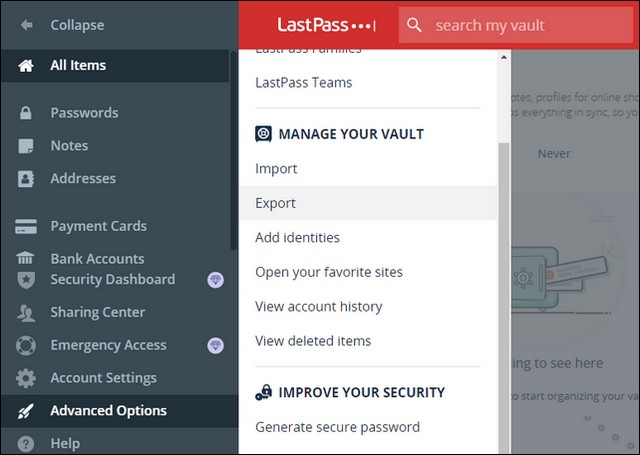Click the Advanced Options panel scrollbar thumb
This screenshot has width=640, height=455.
coord(504,298)
